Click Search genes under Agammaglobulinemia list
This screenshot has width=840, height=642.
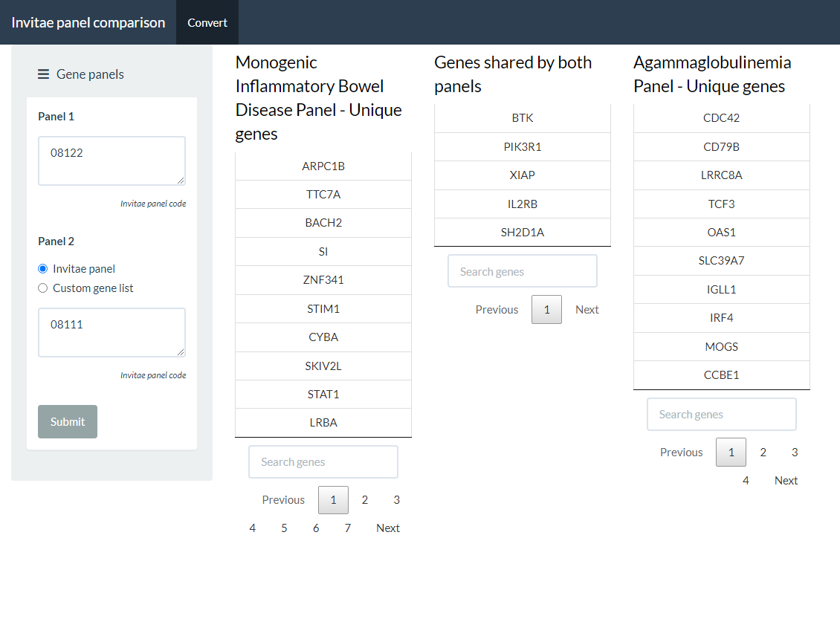pyautogui.click(x=722, y=415)
